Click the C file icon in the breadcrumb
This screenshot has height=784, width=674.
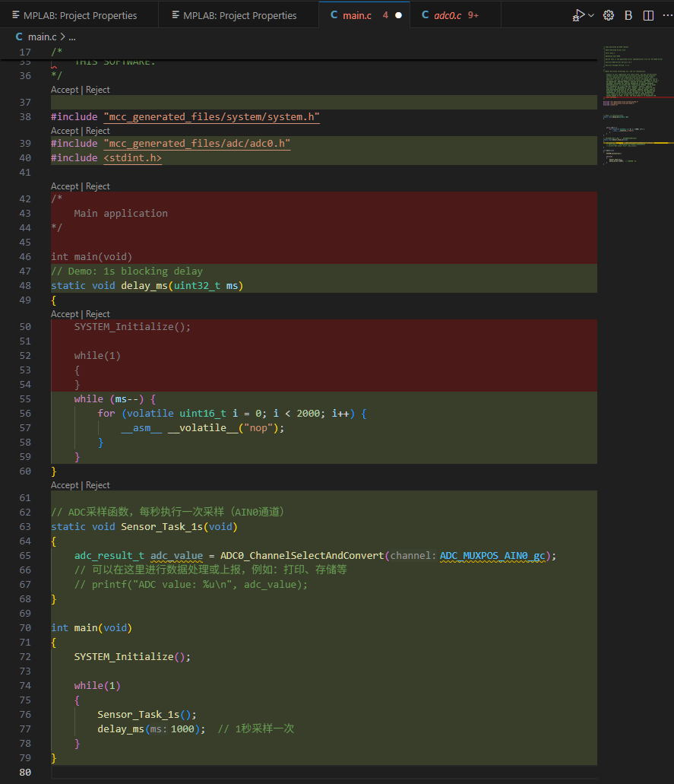[19, 37]
